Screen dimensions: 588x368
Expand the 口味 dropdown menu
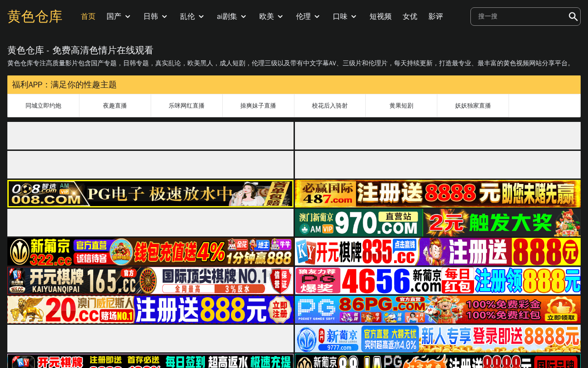[345, 17]
